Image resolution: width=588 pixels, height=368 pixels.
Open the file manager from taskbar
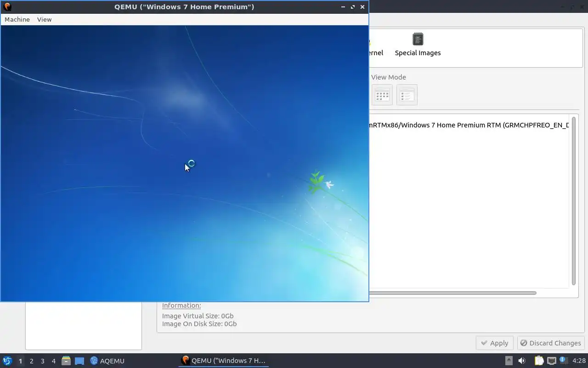[x=66, y=361]
